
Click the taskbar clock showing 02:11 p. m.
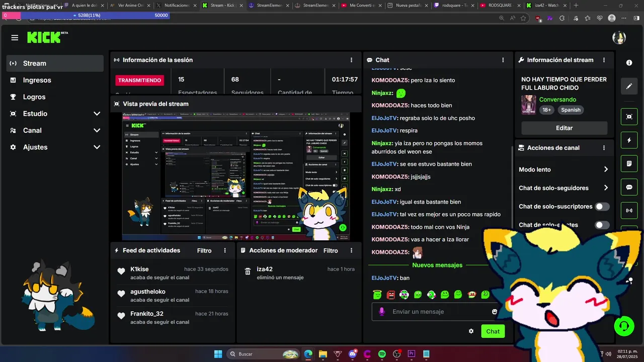627,354
